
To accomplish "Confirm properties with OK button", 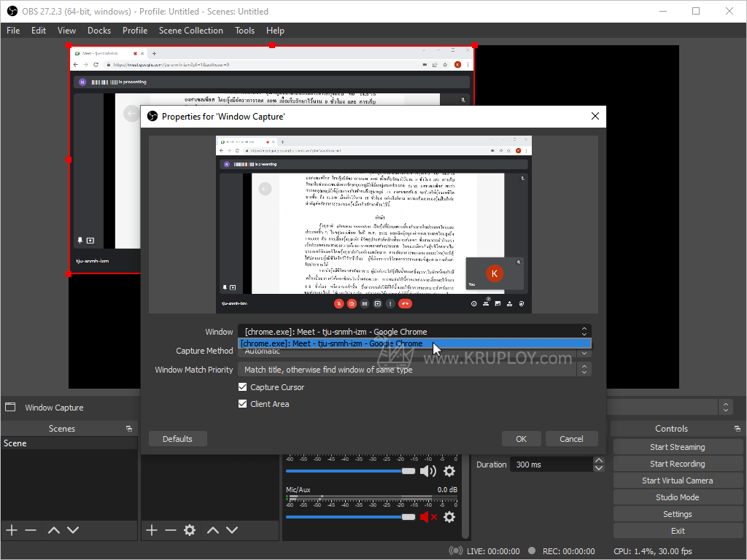I will 521,438.
